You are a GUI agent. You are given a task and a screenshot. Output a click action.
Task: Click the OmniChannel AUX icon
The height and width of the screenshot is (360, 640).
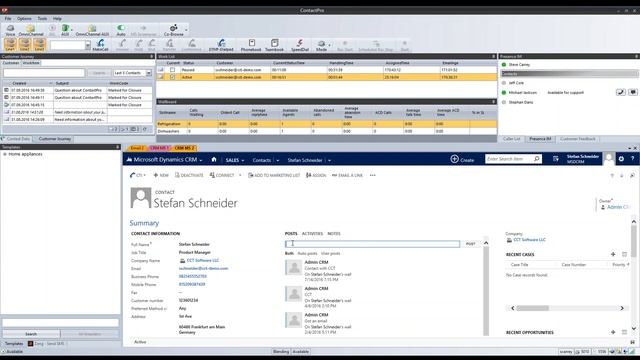92,30
